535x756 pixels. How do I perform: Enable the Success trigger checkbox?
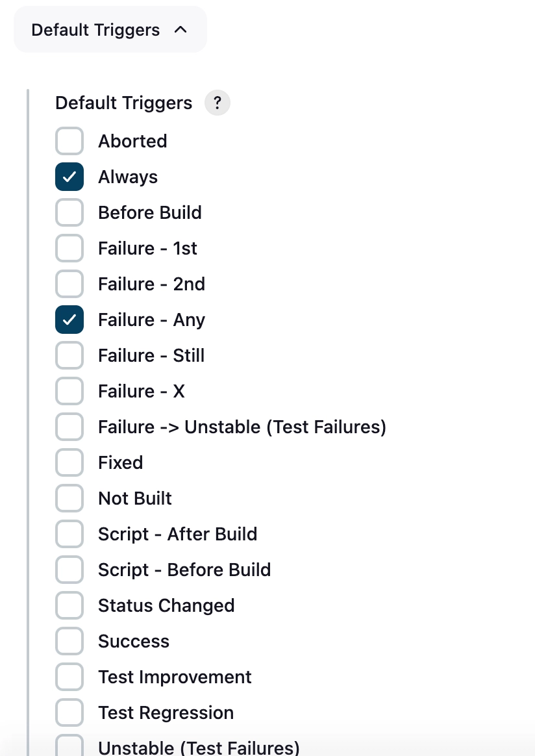(x=69, y=641)
